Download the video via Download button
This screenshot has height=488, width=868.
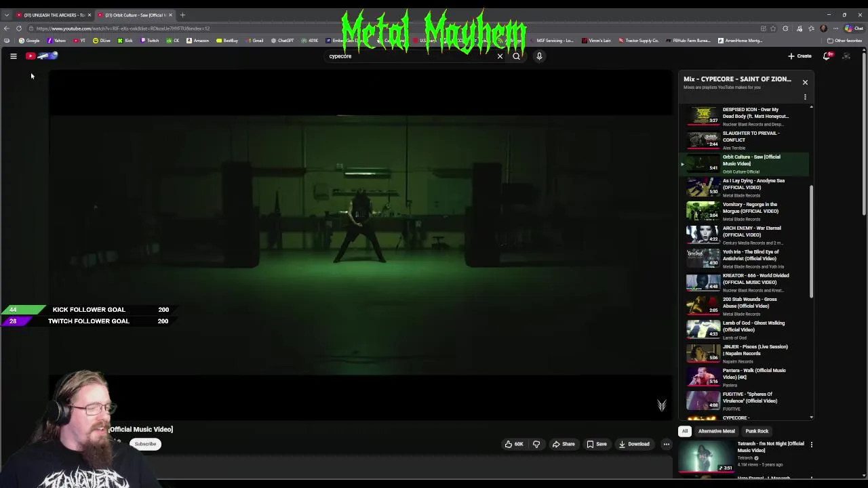coord(634,444)
